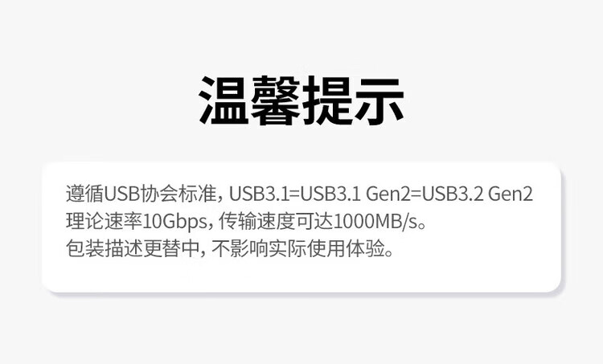
Task: Select the text 理论速率
Action: pyautogui.click(x=104, y=221)
